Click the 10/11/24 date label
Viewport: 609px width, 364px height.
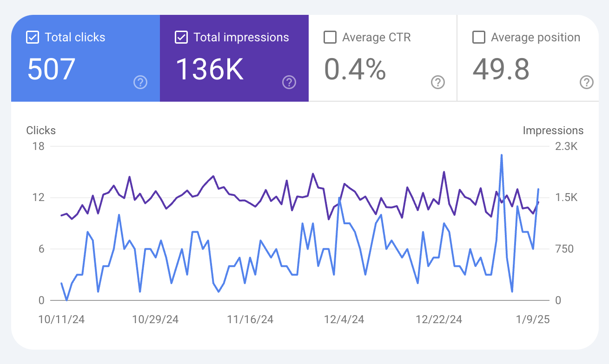pyautogui.click(x=61, y=319)
